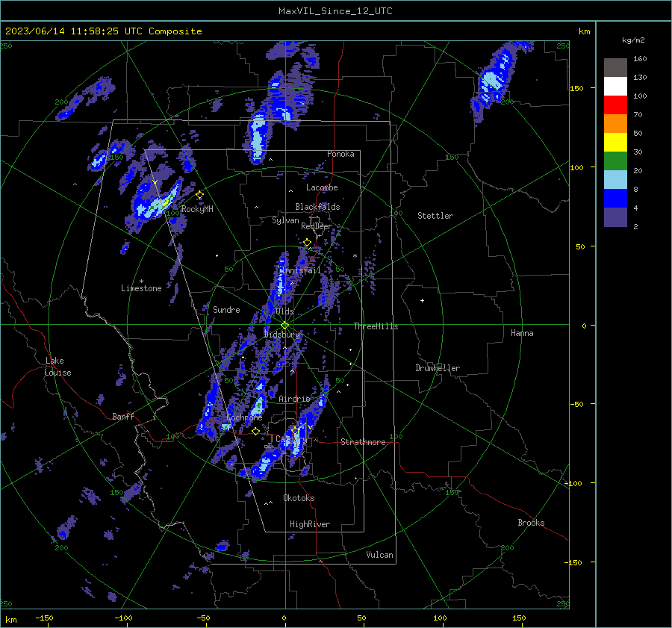Click the Strathmore town label
The height and width of the screenshot is (628, 672).
[x=363, y=442]
